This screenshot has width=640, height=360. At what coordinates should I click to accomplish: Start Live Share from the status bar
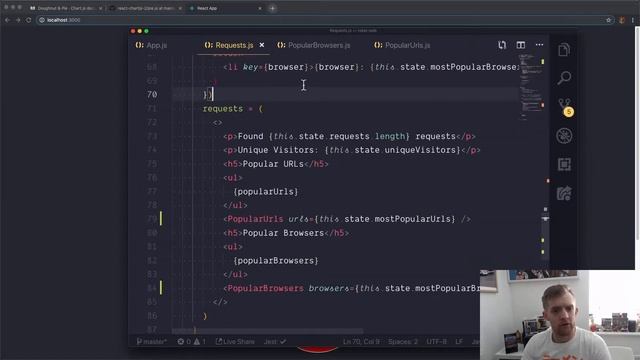235,341
